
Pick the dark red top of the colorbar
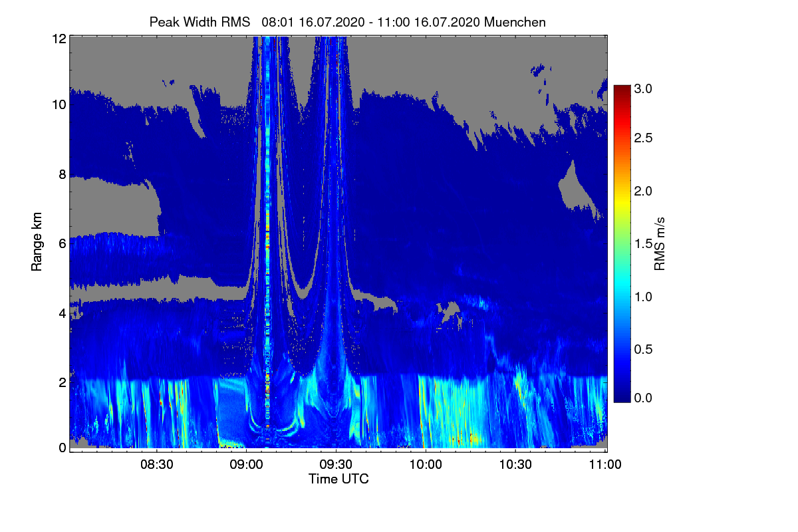pos(622,90)
